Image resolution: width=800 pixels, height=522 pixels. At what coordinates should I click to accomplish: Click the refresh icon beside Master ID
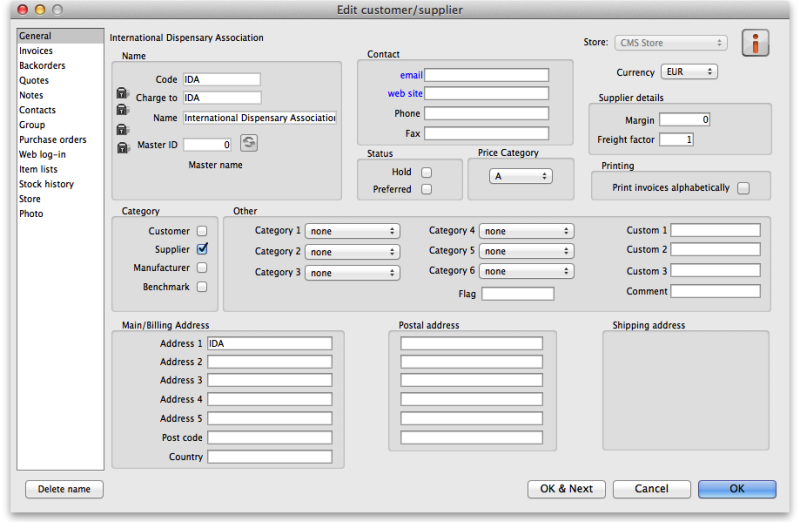[248, 144]
